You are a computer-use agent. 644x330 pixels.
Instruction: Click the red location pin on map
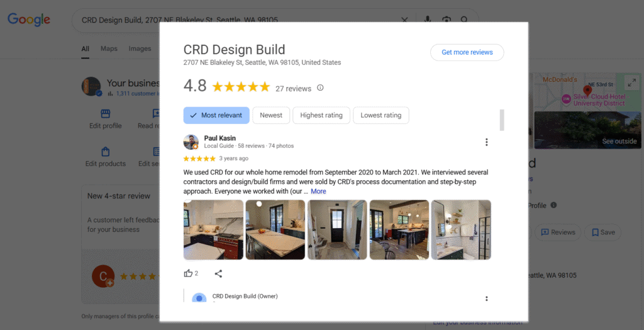pyautogui.click(x=587, y=89)
